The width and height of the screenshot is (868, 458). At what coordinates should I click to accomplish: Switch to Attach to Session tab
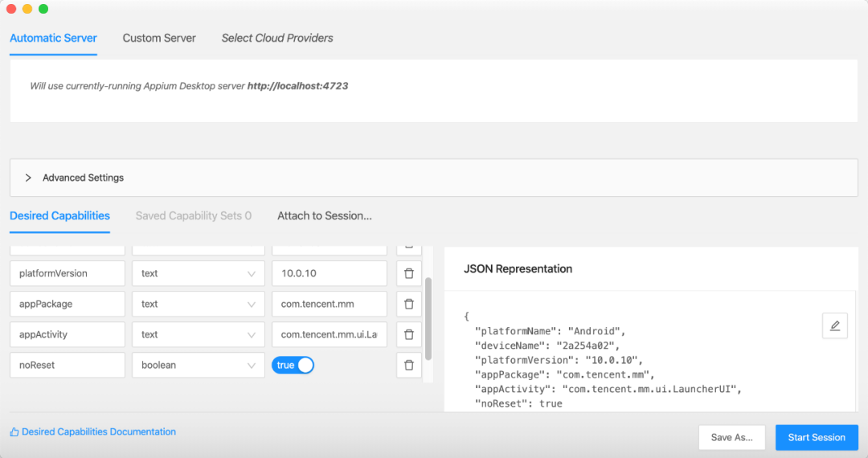click(x=325, y=215)
